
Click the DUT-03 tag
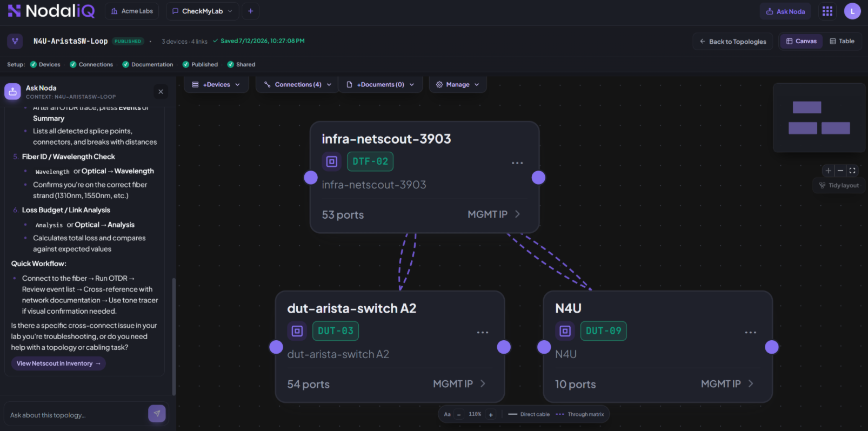tap(336, 331)
